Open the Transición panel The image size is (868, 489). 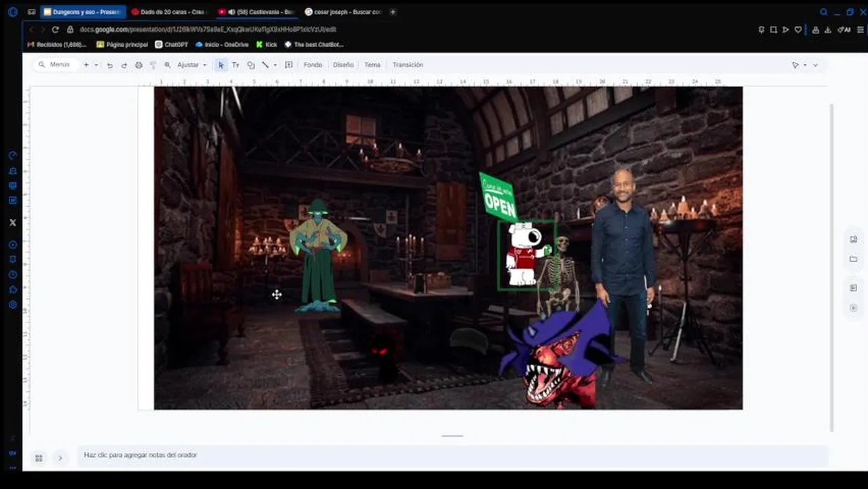[408, 65]
